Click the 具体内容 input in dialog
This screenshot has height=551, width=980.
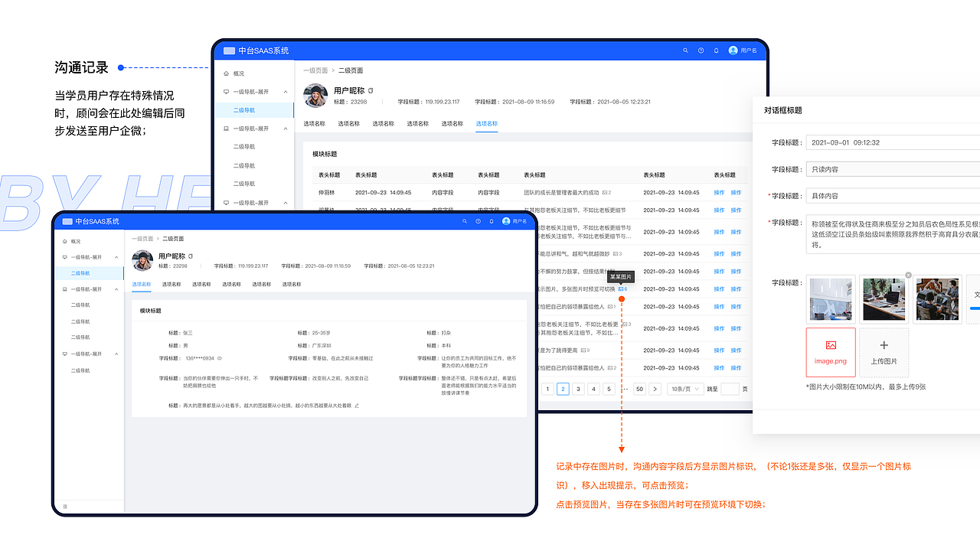coord(893,196)
